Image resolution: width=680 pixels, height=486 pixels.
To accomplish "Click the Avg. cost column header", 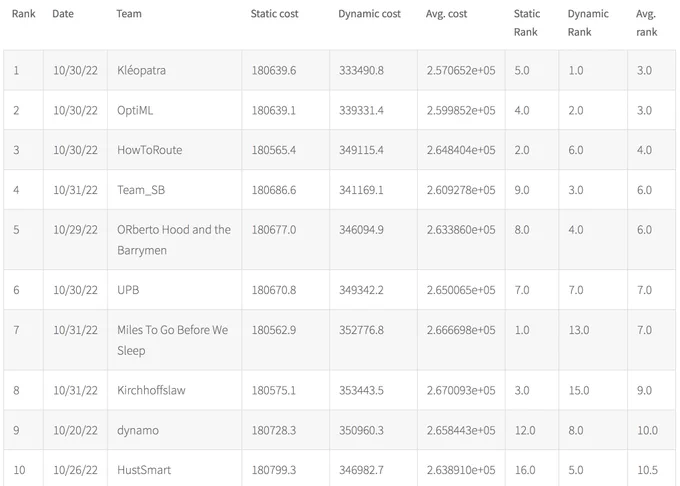I will [x=446, y=14].
